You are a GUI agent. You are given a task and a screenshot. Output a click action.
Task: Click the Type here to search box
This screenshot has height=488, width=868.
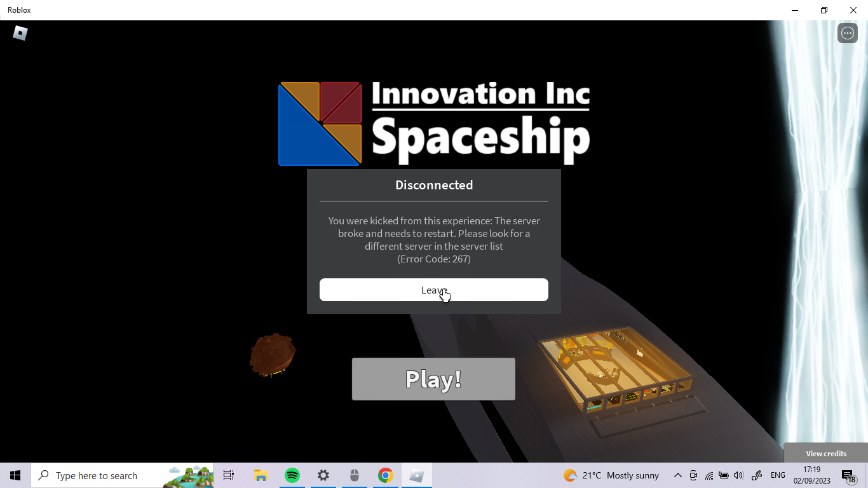pos(122,475)
